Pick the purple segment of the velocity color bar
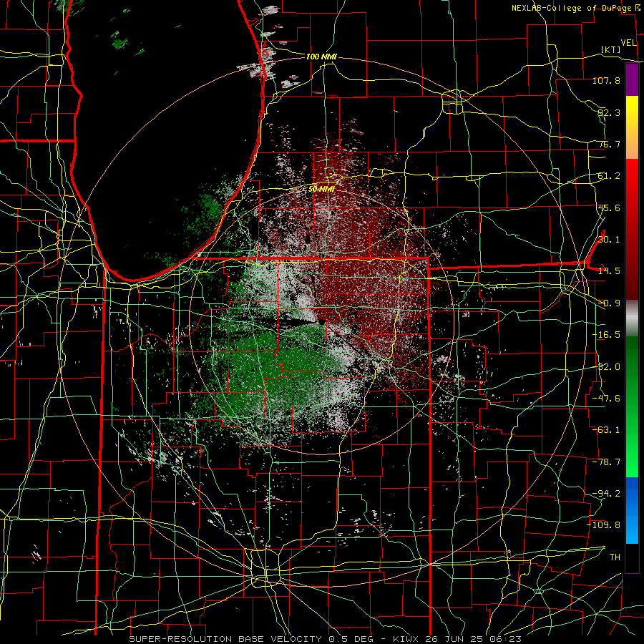Viewport: 644px width, 644px height. tap(632, 79)
